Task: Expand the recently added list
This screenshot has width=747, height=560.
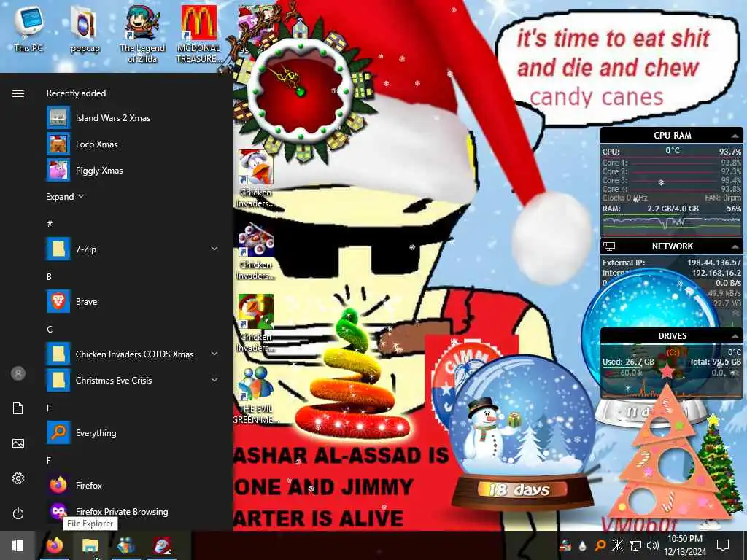Action: coord(65,196)
